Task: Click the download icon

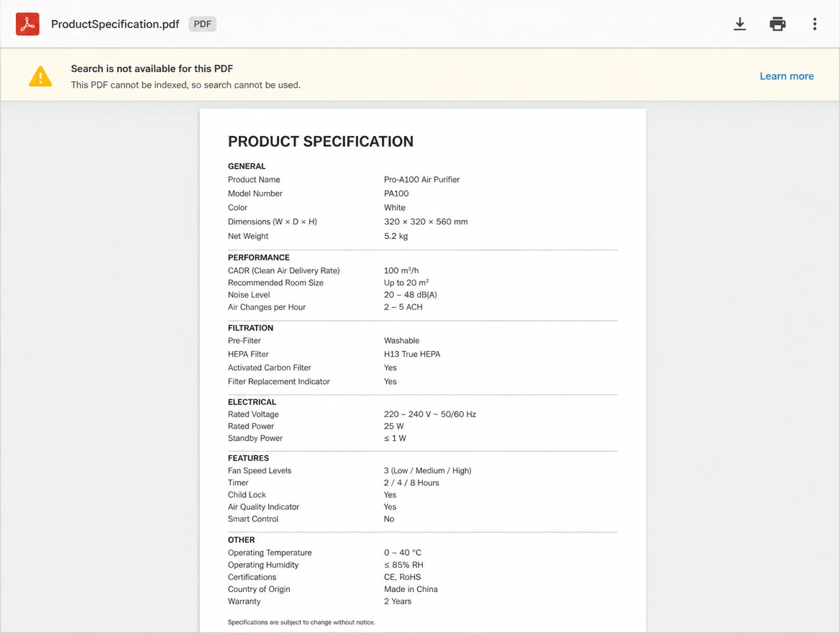Action: tap(740, 24)
